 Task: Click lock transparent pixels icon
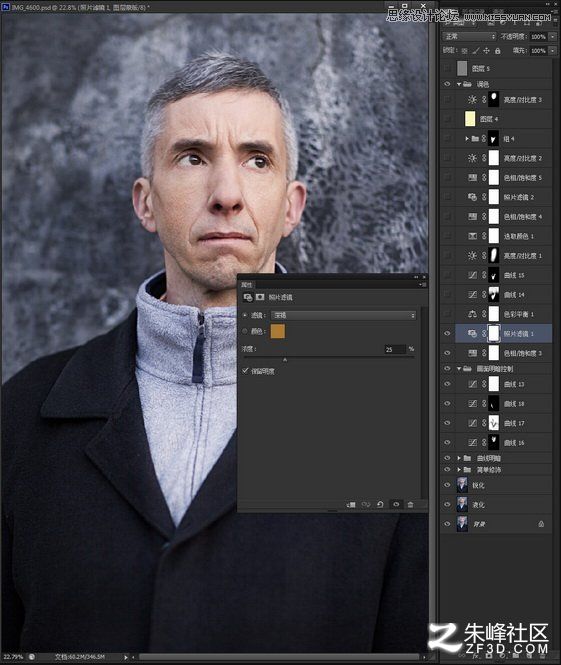[x=465, y=51]
